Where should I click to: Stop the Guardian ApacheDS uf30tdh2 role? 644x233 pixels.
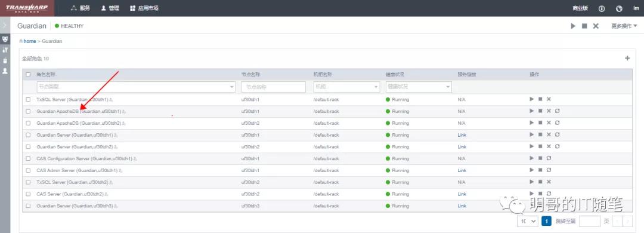coord(540,122)
